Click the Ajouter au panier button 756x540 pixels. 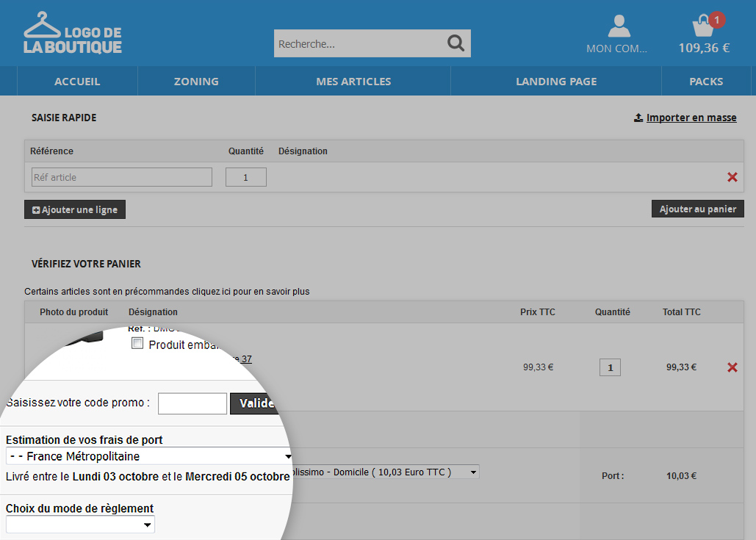(x=697, y=209)
